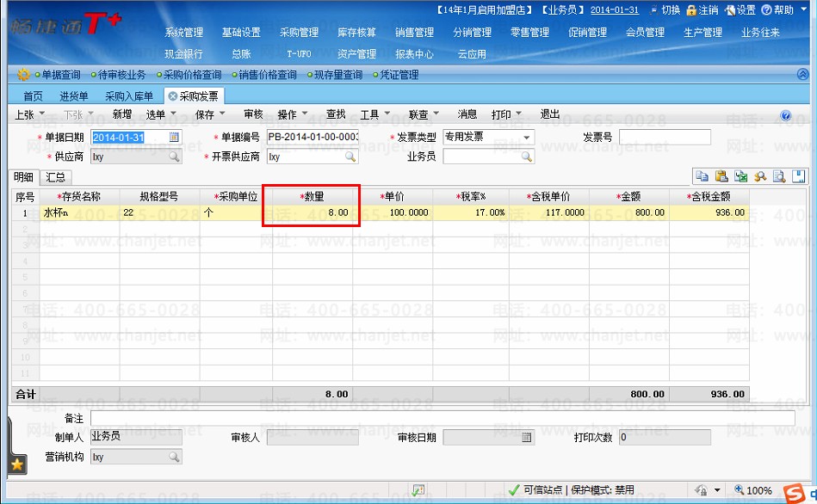The width and height of the screenshot is (817, 504).
Task: Click the 查找 button
Action: pyautogui.click(x=336, y=114)
